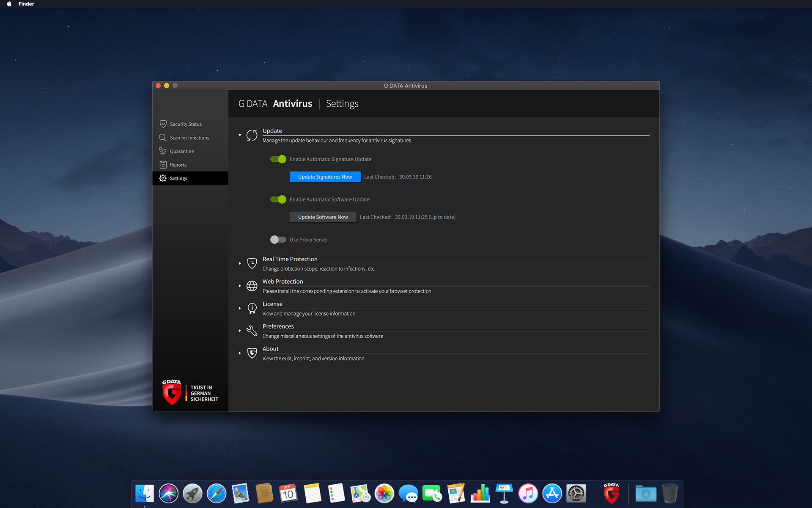The height and width of the screenshot is (508, 812).
Task: Select Settings in the sidebar
Action: (178, 178)
